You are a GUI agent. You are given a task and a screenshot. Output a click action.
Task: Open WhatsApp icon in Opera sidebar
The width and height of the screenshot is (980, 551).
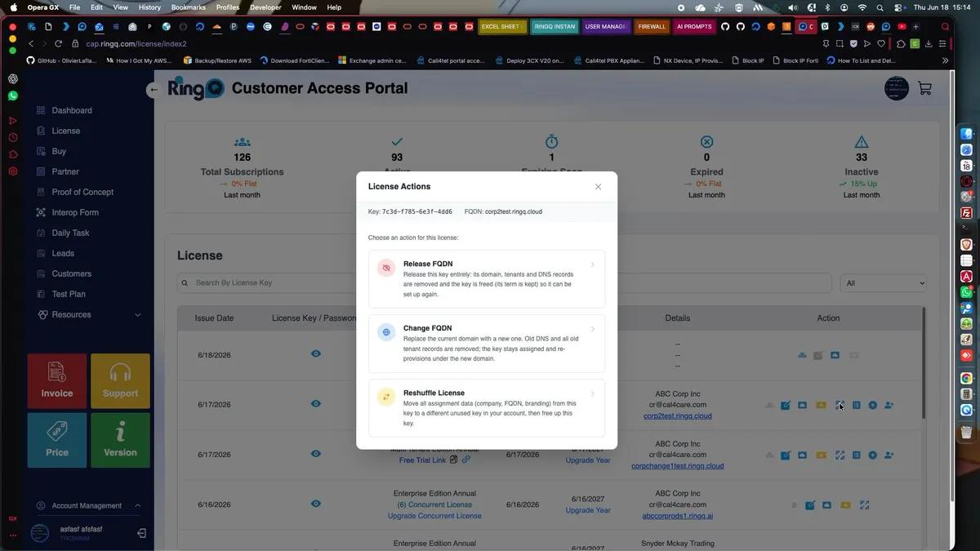[x=12, y=96]
